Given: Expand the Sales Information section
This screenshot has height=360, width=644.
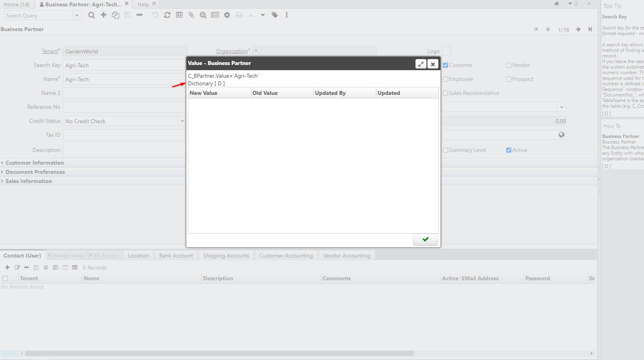Looking at the screenshot, I should 28,181.
